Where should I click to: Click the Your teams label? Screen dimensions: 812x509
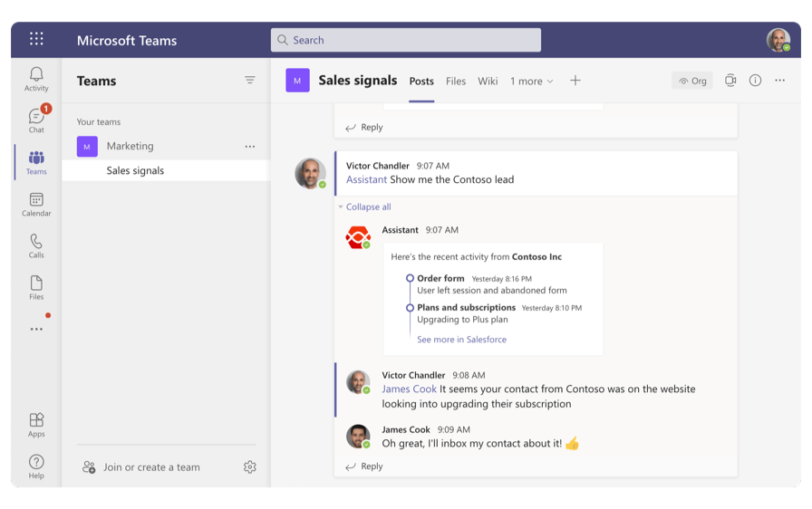pyautogui.click(x=99, y=122)
